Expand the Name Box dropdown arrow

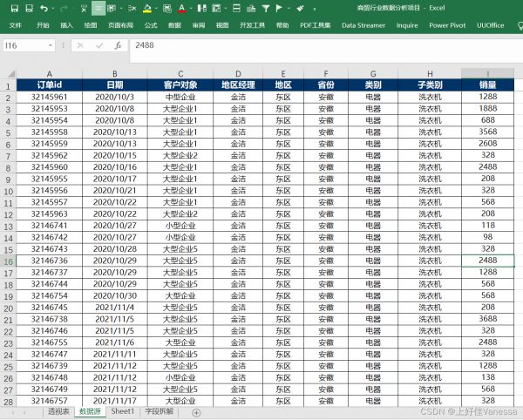50,45
